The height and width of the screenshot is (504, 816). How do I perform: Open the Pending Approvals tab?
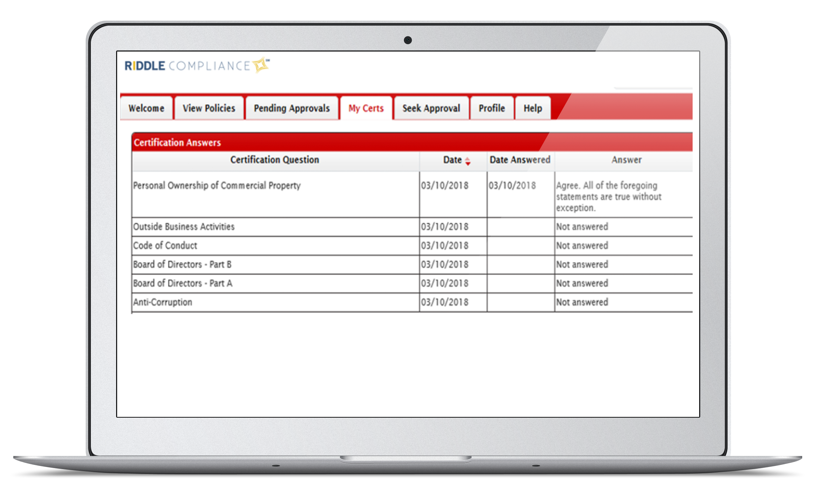tap(292, 108)
